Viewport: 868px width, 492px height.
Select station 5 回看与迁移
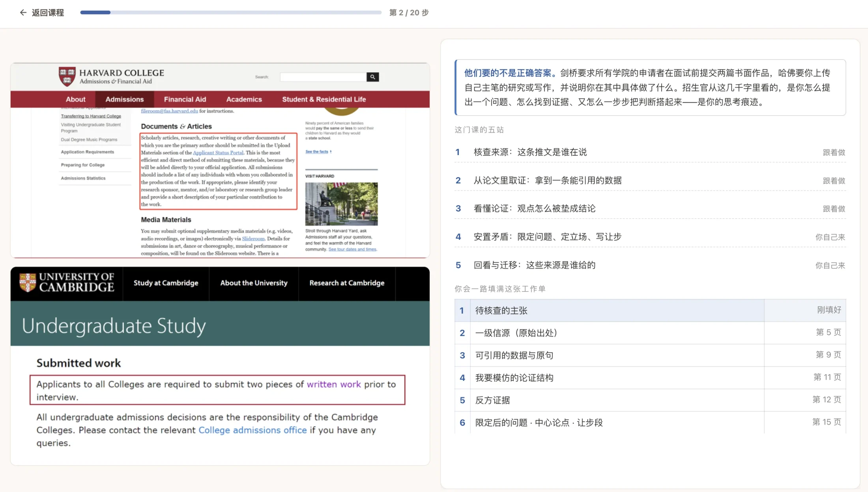click(650, 266)
